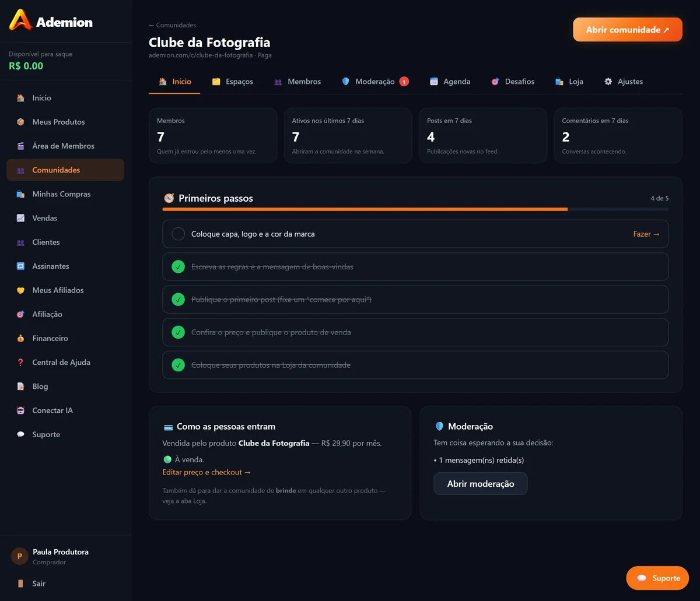The width and height of the screenshot is (700, 601).
Task: Go to the Membros tab
Action: (297, 82)
